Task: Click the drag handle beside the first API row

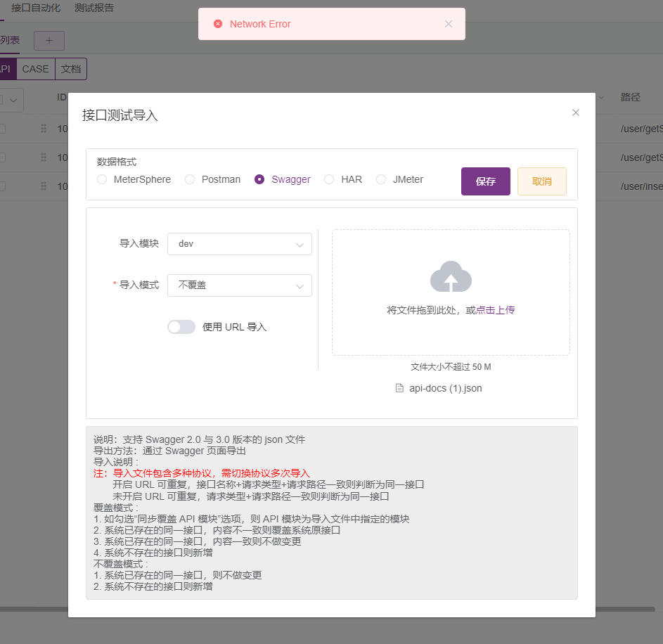Action: pos(45,129)
